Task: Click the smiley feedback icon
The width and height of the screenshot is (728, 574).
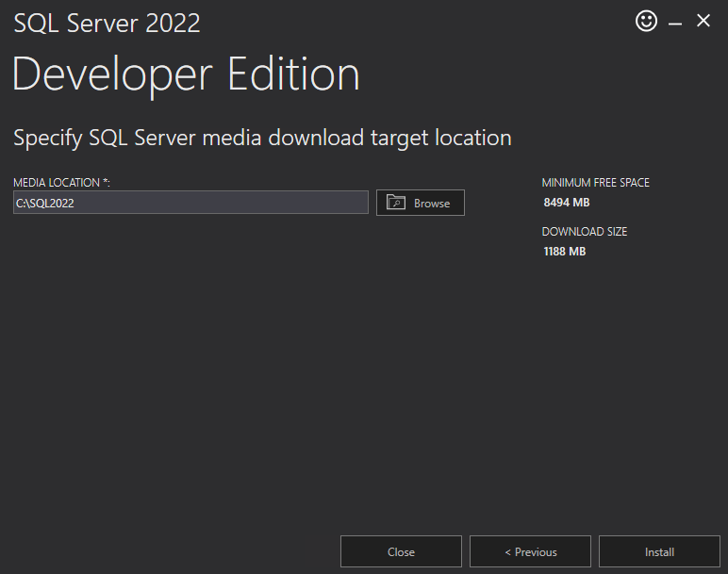Action: (646, 21)
